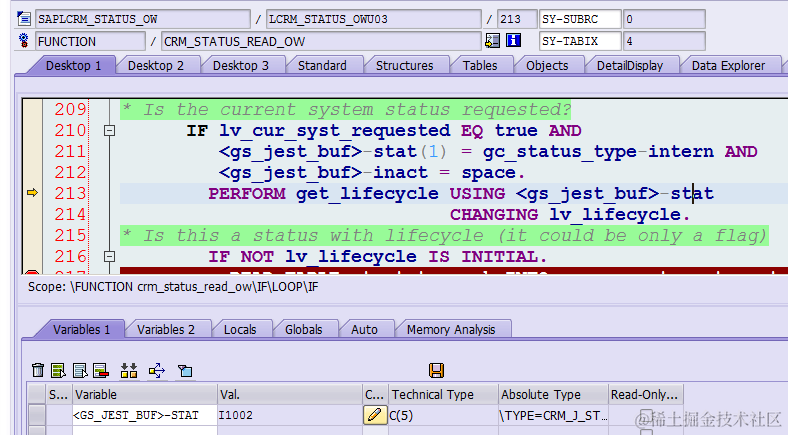Delete variables using the trash can icon
The image size is (788, 435).
pos(38,371)
